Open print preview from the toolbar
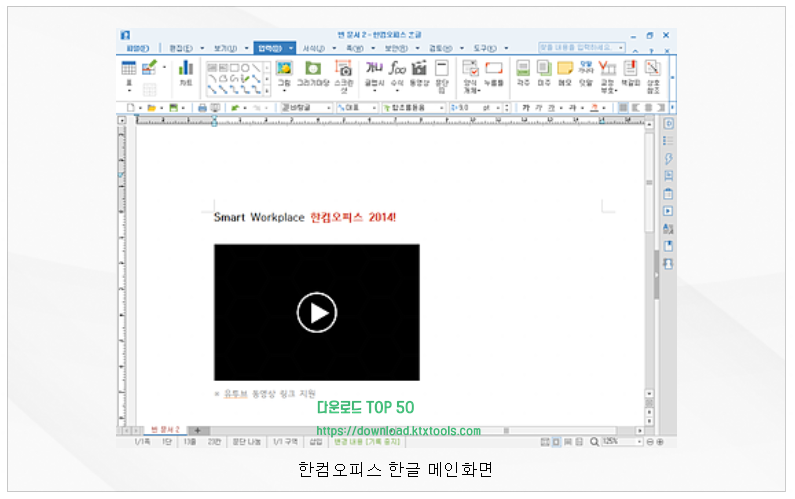795x499 pixels. [215, 108]
